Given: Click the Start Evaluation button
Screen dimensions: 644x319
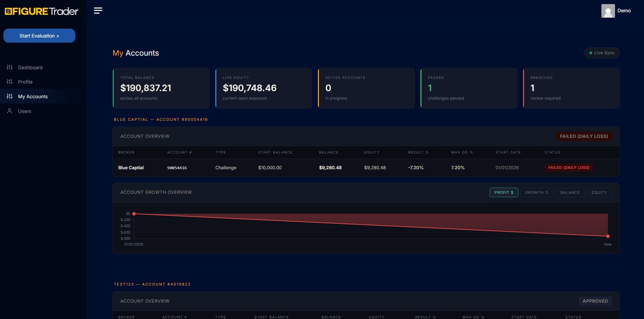Looking at the screenshot, I should coord(39,35).
